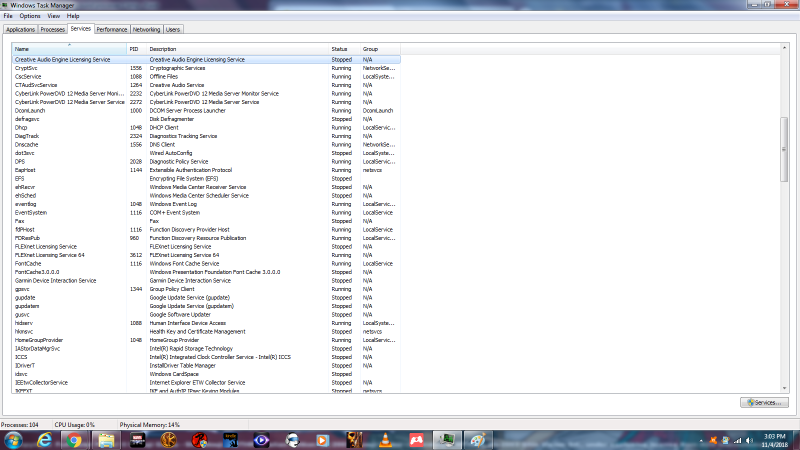Select the gpsvc service row
The image size is (800, 450).
pos(206,289)
